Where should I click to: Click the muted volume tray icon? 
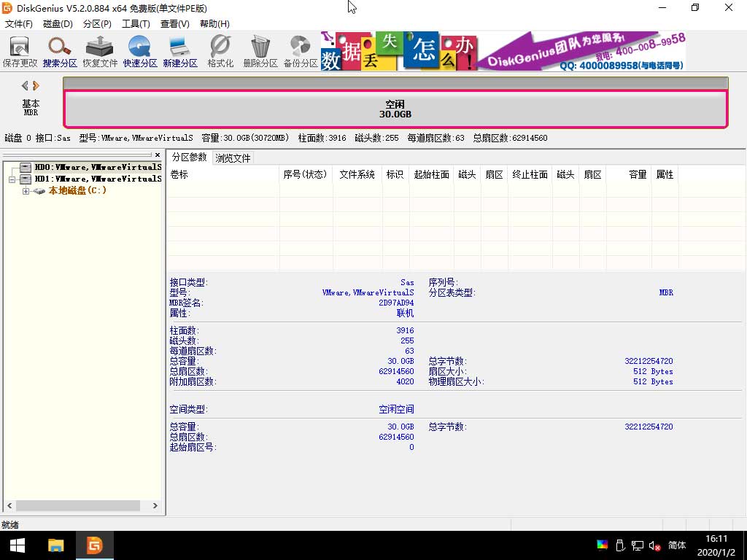click(x=654, y=545)
